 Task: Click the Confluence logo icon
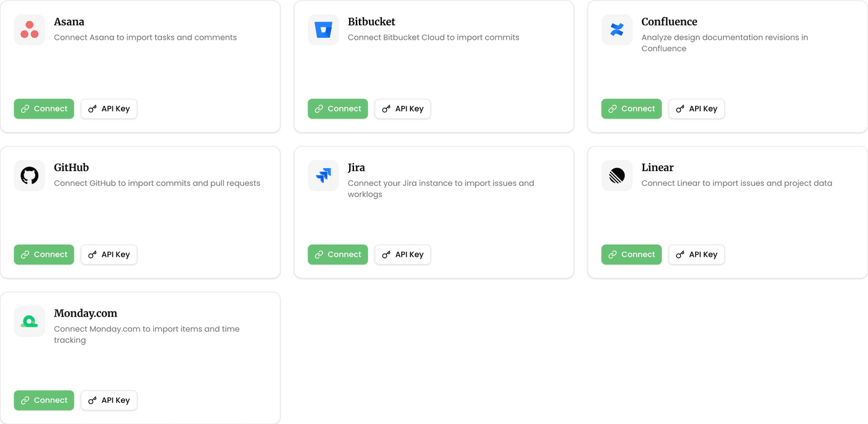pyautogui.click(x=617, y=30)
